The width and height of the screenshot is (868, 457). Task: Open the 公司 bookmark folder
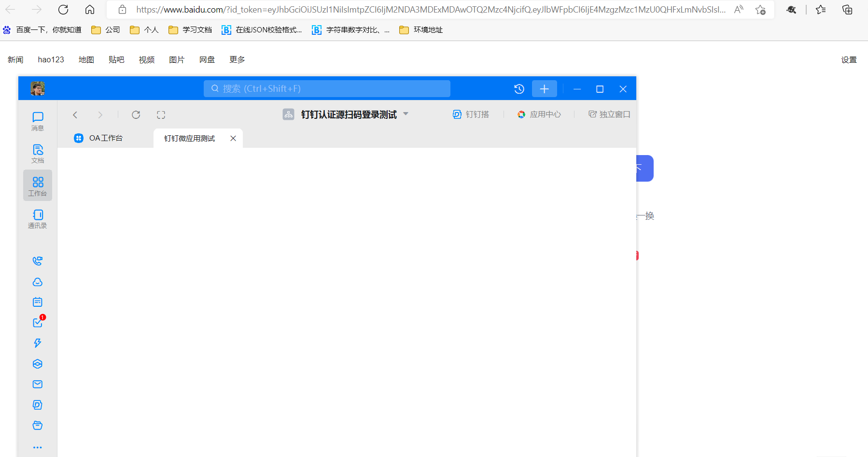click(106, 30)
